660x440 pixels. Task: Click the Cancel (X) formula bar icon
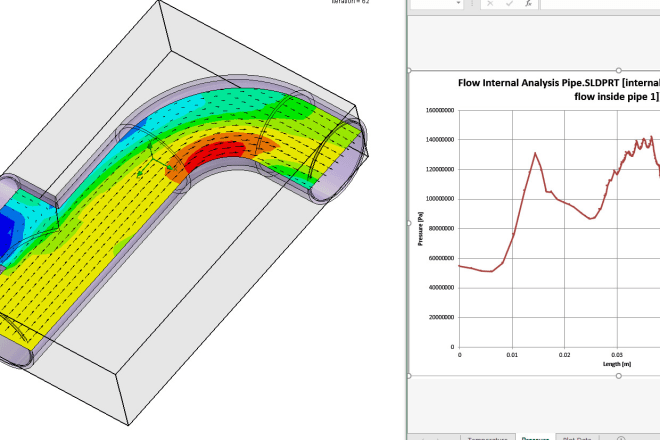(490, 3)
